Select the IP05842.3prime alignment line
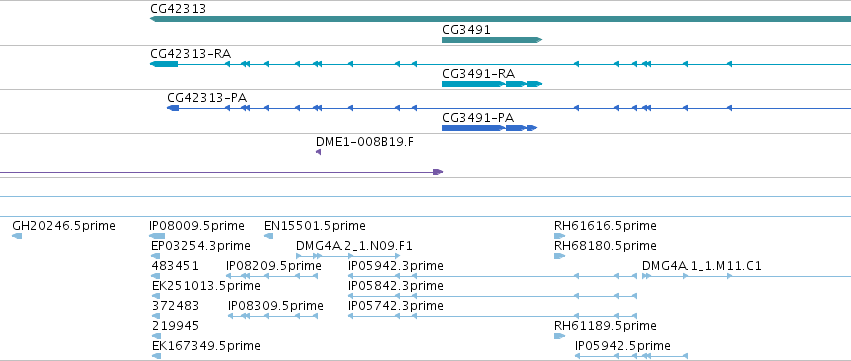 coord(492,296)
